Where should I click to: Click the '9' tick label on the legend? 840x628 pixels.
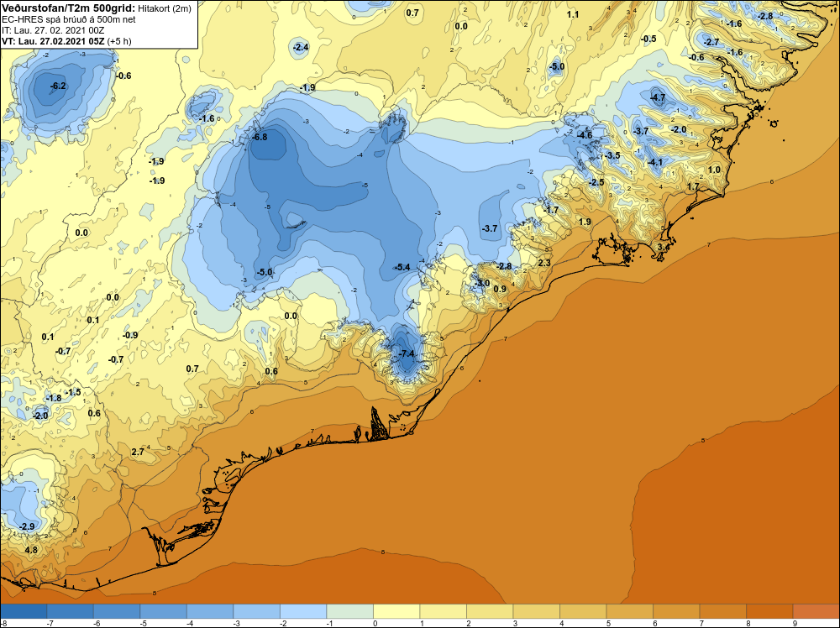795,623
